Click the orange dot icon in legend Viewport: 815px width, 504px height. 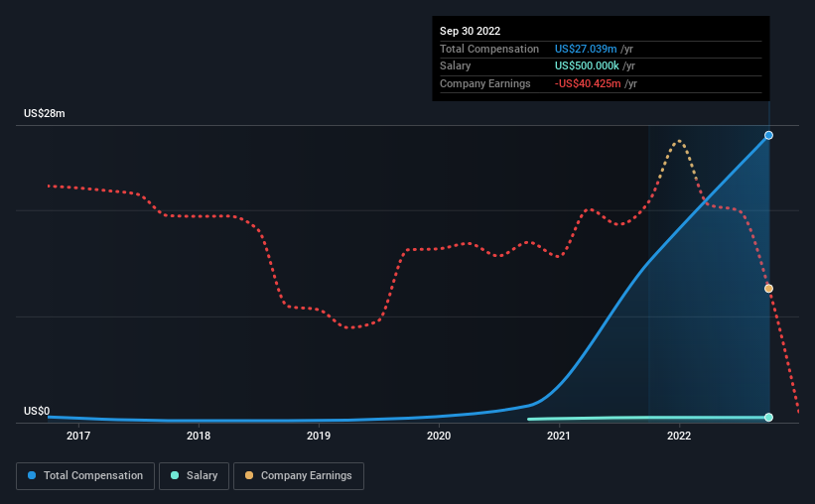coord(249,475)
